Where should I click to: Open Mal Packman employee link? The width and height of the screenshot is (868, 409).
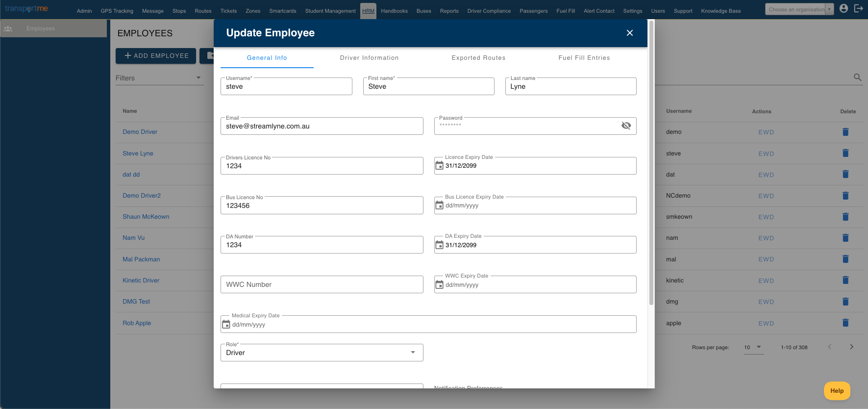pyautogui.click(x=141, y=259)
